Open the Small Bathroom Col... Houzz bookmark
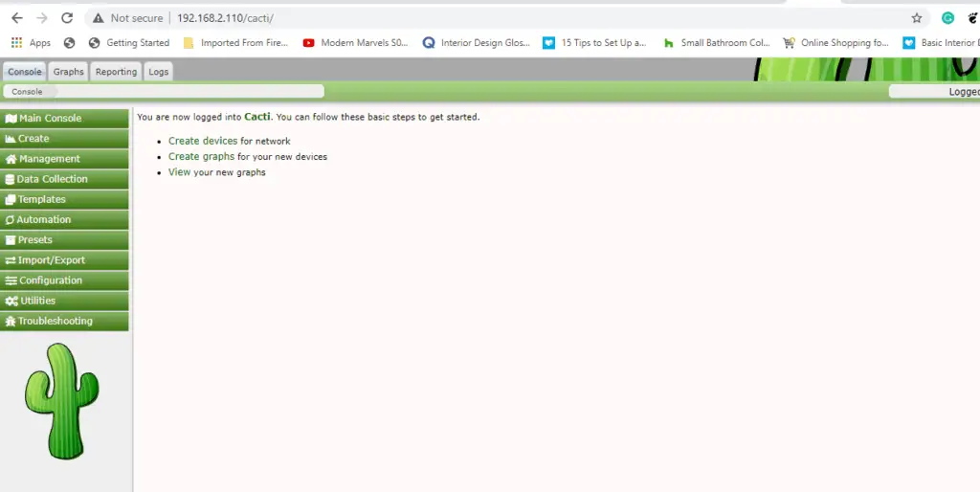The image size is (980, 492). [x=716, y=42]
